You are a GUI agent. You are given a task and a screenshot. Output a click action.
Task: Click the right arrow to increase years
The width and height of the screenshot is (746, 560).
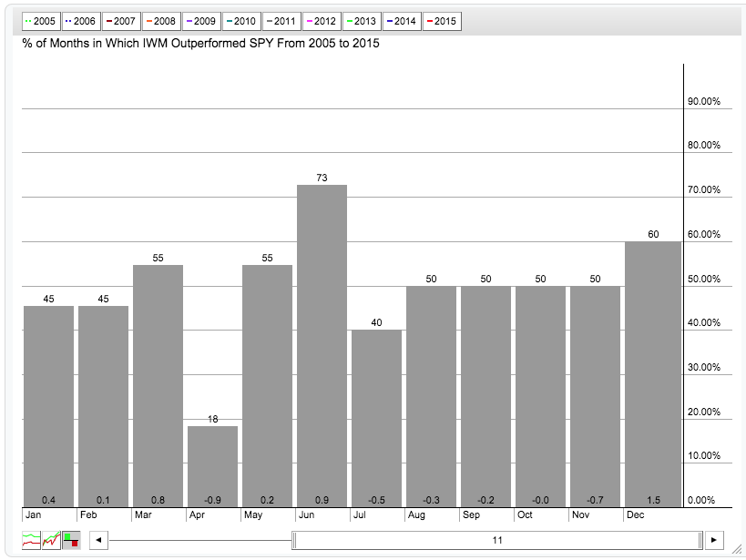714,540
